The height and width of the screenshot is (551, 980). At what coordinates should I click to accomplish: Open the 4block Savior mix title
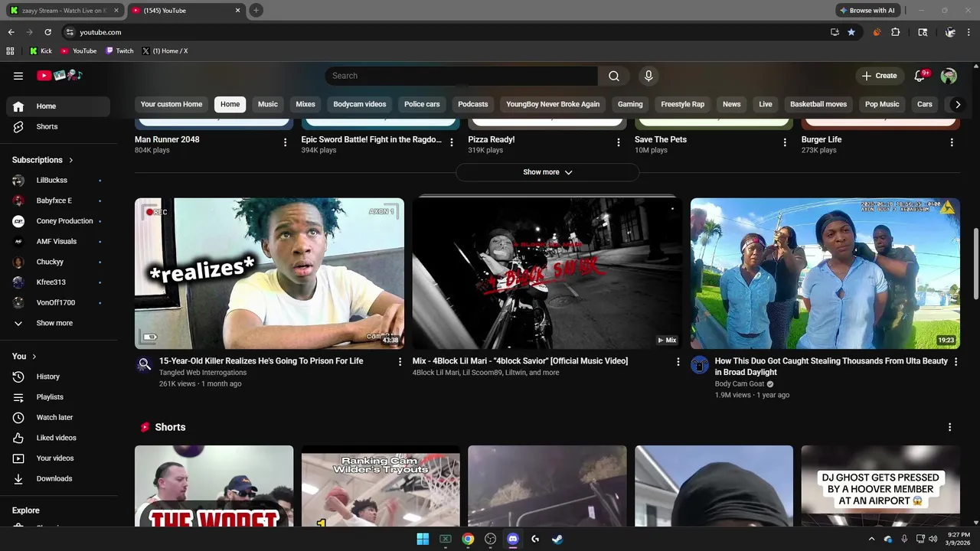coord(520,361)
